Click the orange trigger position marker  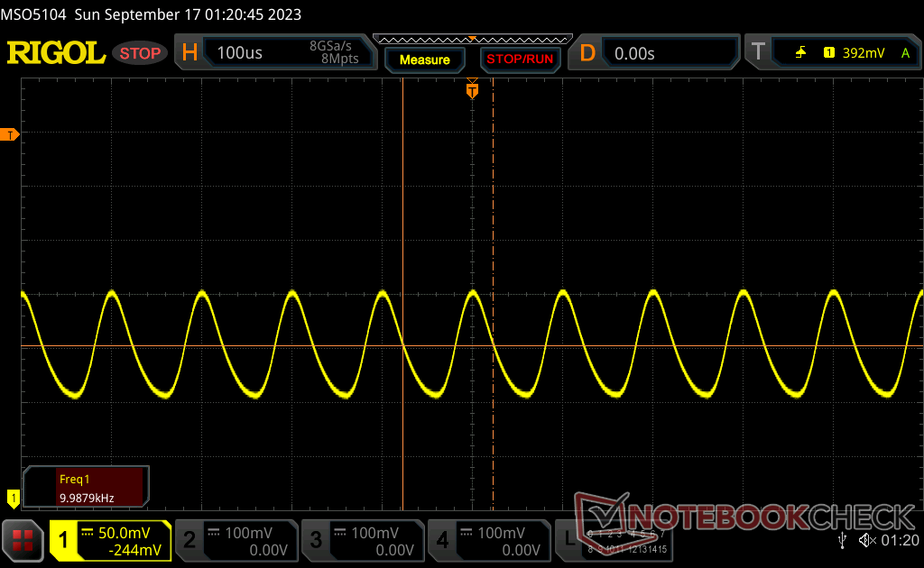tap(472, 90)
